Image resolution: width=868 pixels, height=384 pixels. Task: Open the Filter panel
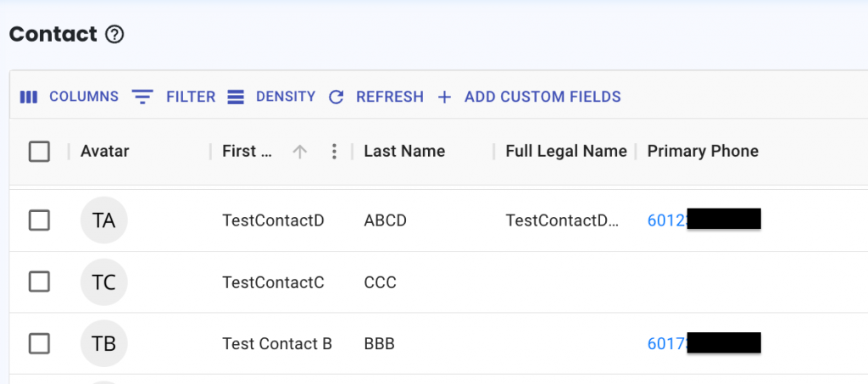(x=173, y=97)
